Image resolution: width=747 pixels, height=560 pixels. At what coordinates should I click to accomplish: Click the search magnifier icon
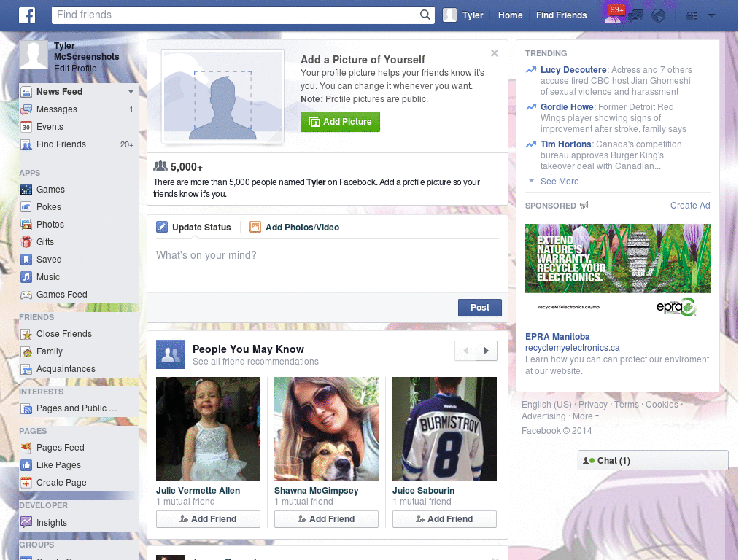pos(425,15)
